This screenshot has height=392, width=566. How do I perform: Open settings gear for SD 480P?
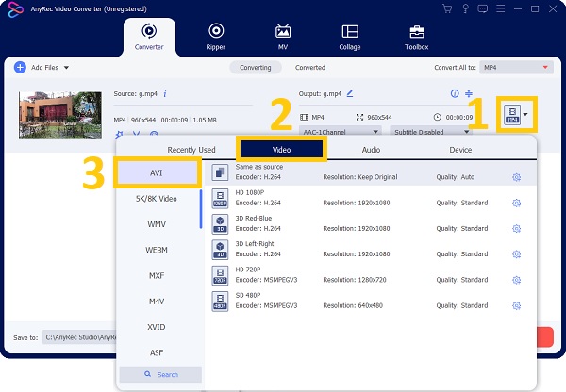pyautogui.click(x=517, y=306)
